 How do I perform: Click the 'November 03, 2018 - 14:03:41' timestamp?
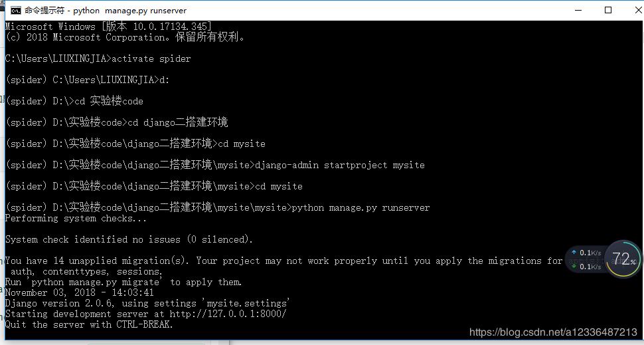(79, 292)
